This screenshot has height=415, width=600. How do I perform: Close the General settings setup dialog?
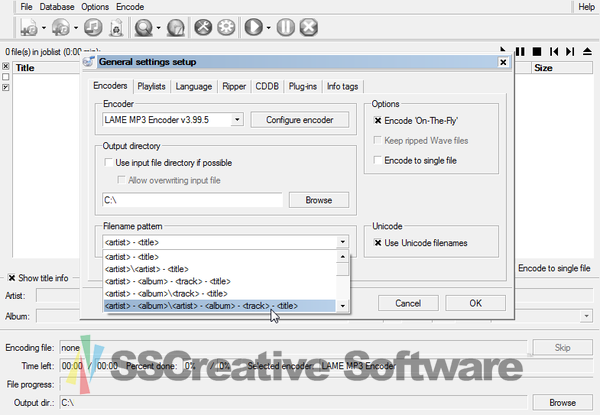click(503, 62)
